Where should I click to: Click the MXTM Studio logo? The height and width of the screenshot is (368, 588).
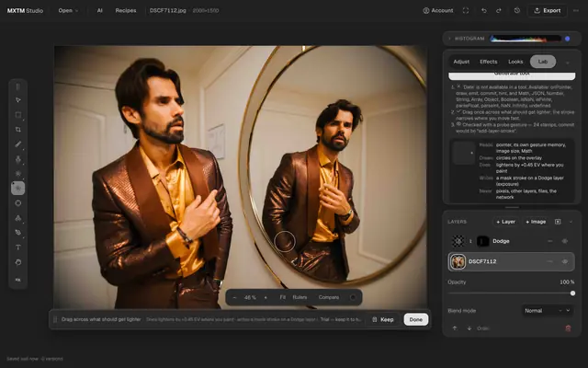point(25,10)
